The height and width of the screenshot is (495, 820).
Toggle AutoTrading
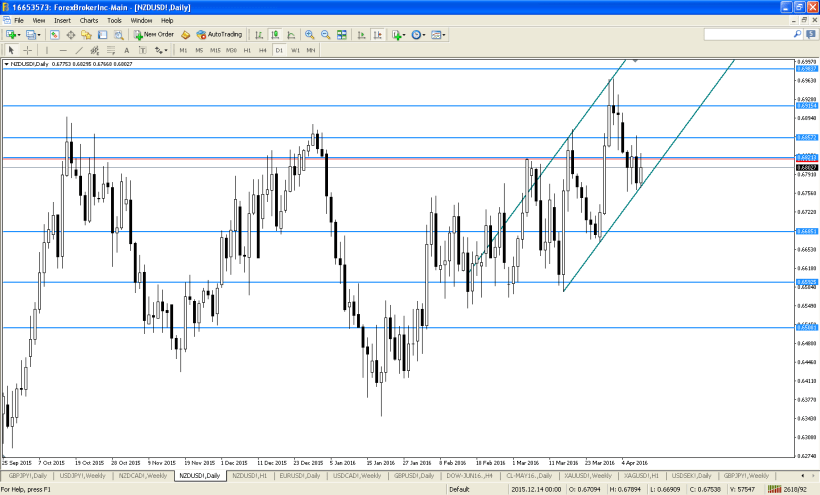(x=219, y=34)
